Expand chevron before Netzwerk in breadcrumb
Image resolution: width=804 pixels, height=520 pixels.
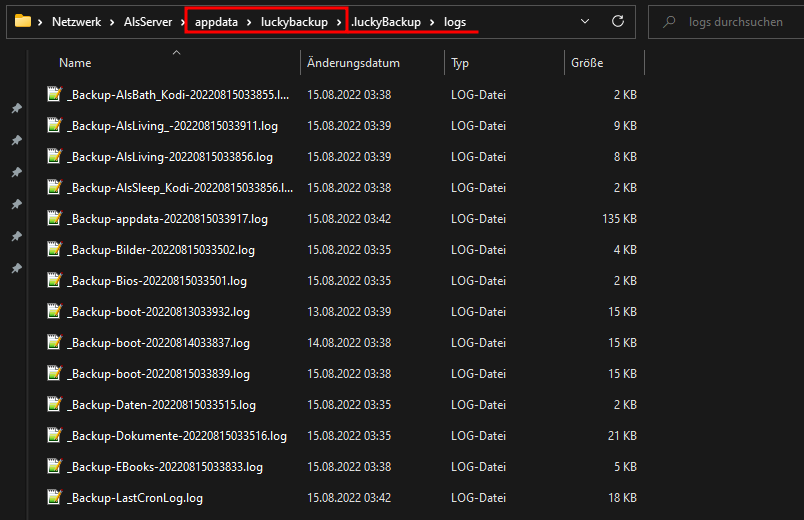(x=40, y=22)
